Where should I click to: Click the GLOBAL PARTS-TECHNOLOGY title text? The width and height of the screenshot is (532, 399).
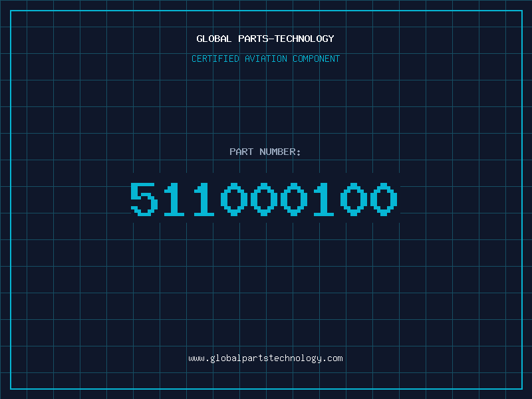(x=265, y=39)
